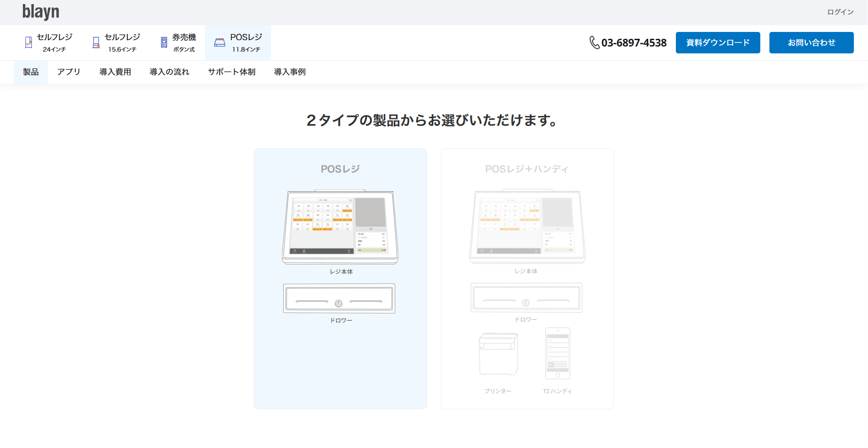The width and height of the screenshot is (868, 448).
Task: Click the blayn logo
Action: (41, 12)
